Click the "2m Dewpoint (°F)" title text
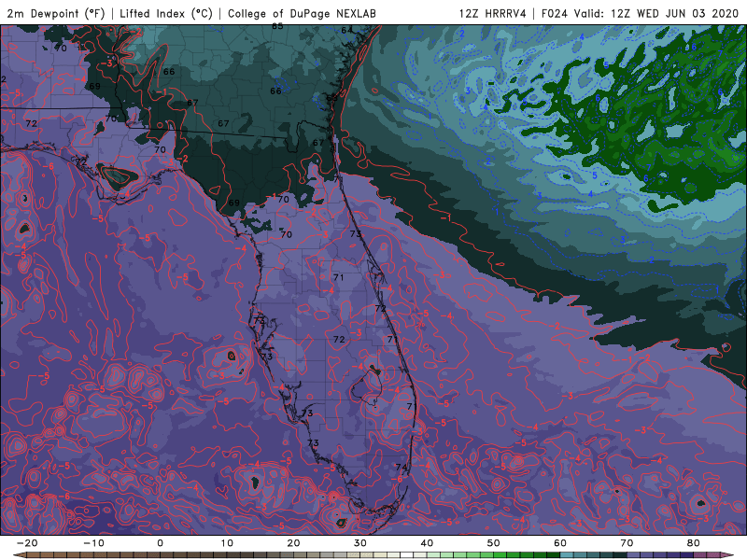The width and height of the screenshot is (747, 560). (x=56, y=13)
